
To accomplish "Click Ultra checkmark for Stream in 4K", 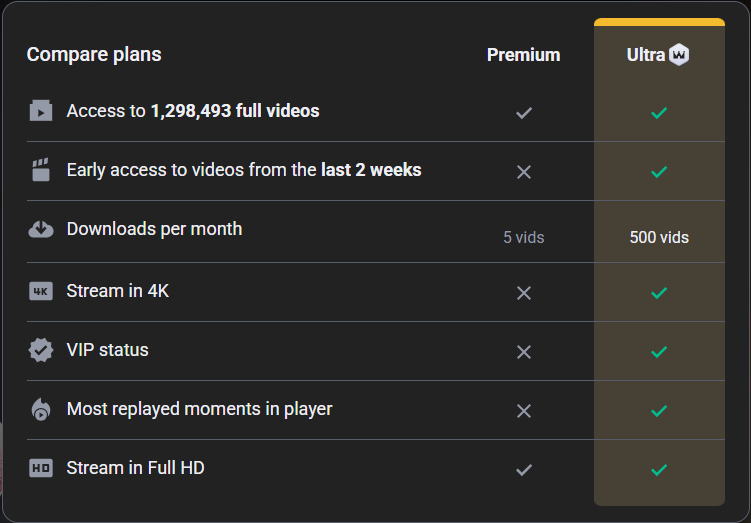I will pos(658,293).
